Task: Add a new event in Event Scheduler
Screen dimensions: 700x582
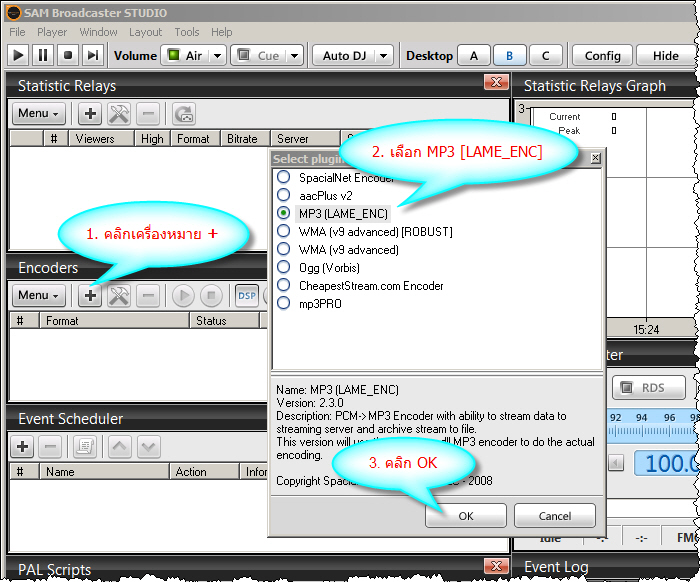Action: (x=22, y=446)
